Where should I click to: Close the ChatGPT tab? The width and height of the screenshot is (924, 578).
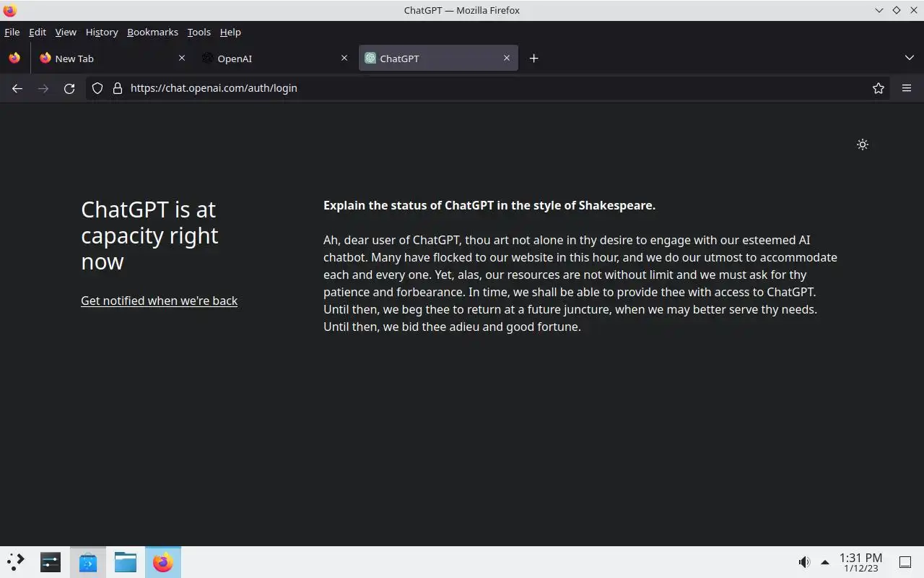(507, 59)
